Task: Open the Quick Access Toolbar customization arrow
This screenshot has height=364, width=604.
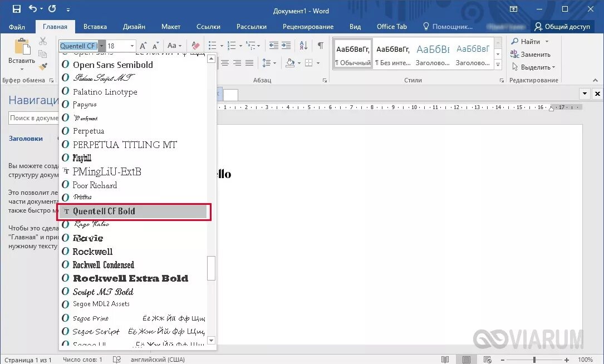Action: click(x=68, y=9)
